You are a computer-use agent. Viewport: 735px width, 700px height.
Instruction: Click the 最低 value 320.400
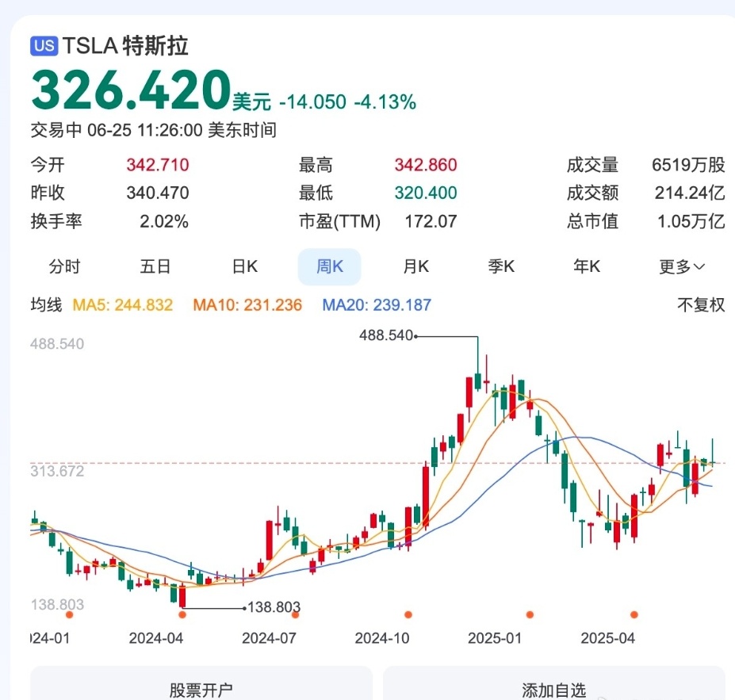[x=426, y=193]
